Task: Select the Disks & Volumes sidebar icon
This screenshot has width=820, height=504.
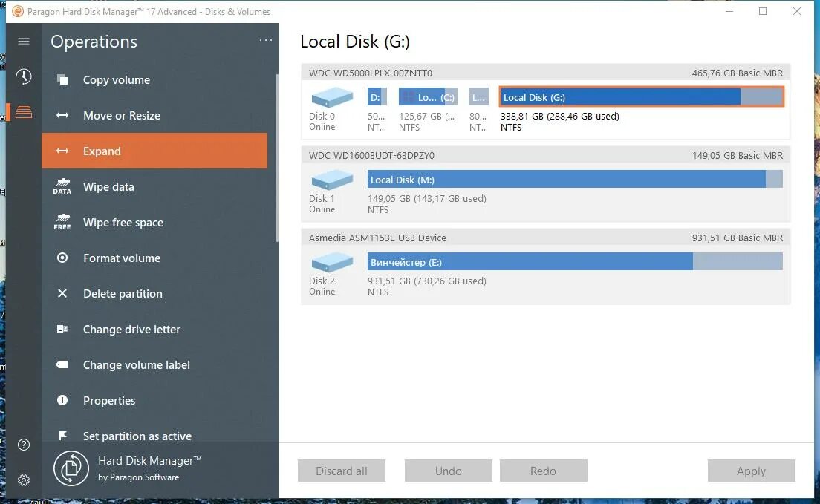Action: (x=24, y=112)
